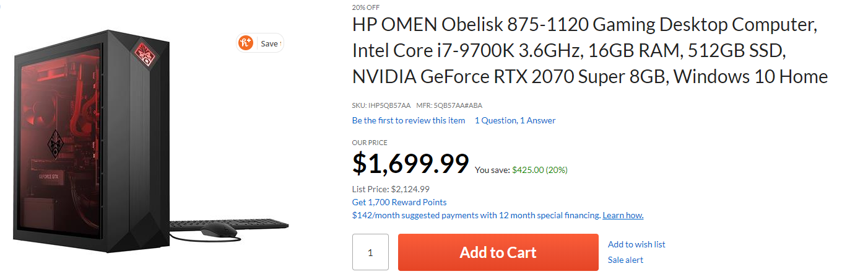Open the $142/month special financing link
Screen dimensions: 868x279
[475, 215]
